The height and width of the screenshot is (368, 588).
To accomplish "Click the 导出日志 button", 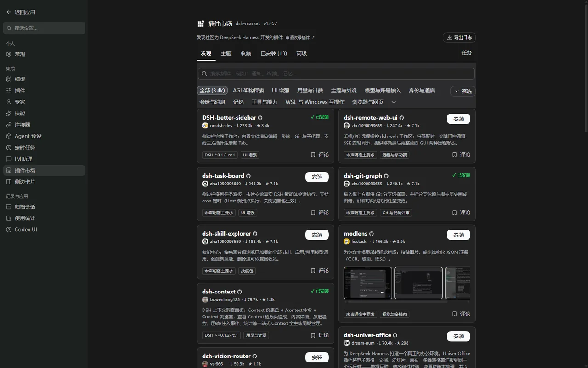I will 459,38.
